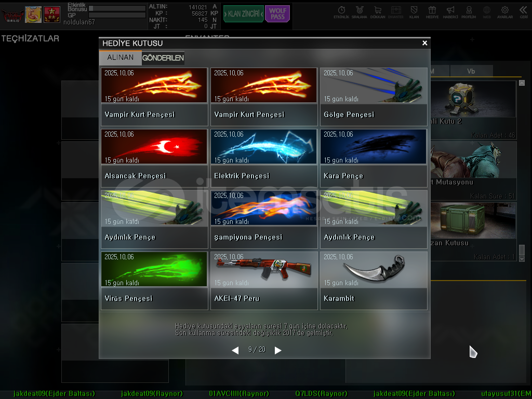The height and width of the screenshot is (399, 532).
Task: Open the Web globe icon
Action: tap(487, 12)
